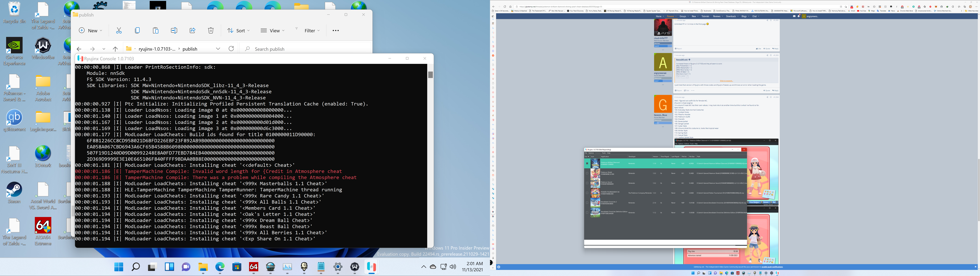Toggle favorite checkbox for Pokémon Shield
This screenshot has height=276, width=980.
click(x=587, y=173)
